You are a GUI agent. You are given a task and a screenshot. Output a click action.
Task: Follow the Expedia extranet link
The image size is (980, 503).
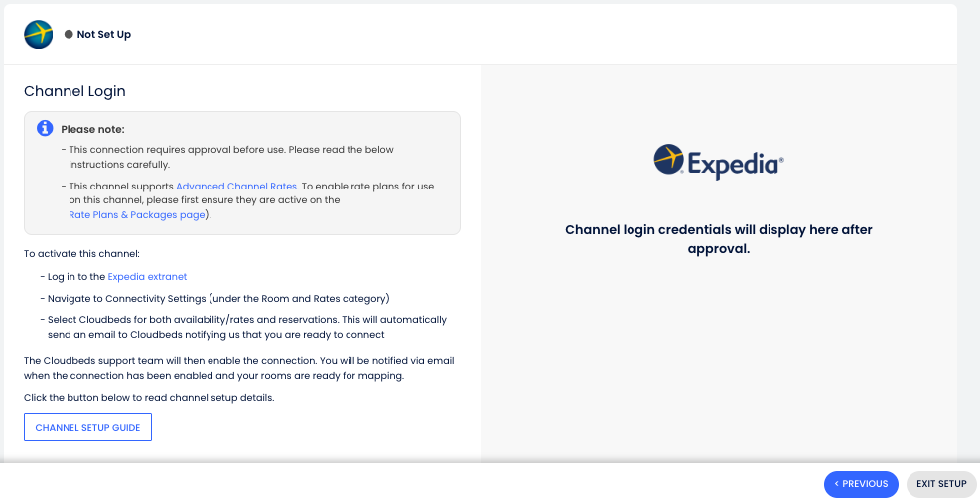coord(147,277)
